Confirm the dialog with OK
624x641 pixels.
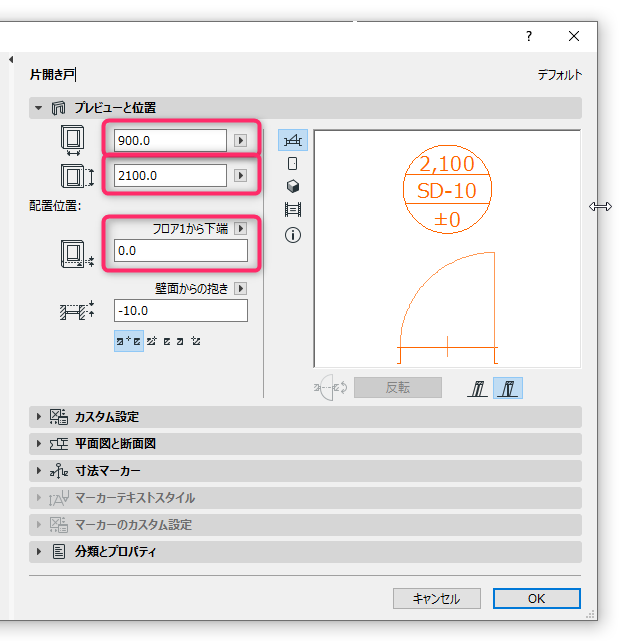click(536, 598)
